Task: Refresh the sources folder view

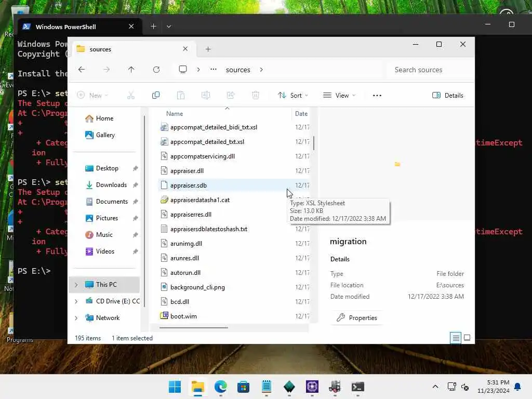Action: (156, 70)
